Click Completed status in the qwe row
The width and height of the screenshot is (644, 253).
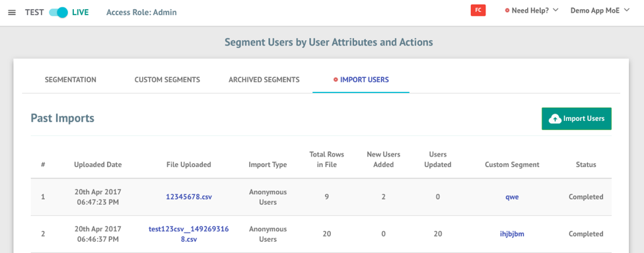586,197
